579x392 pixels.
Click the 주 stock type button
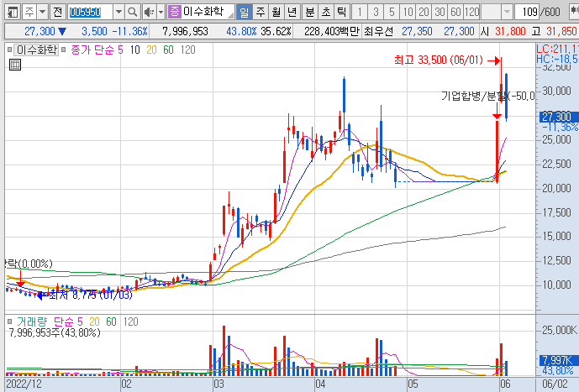(29, 12)
